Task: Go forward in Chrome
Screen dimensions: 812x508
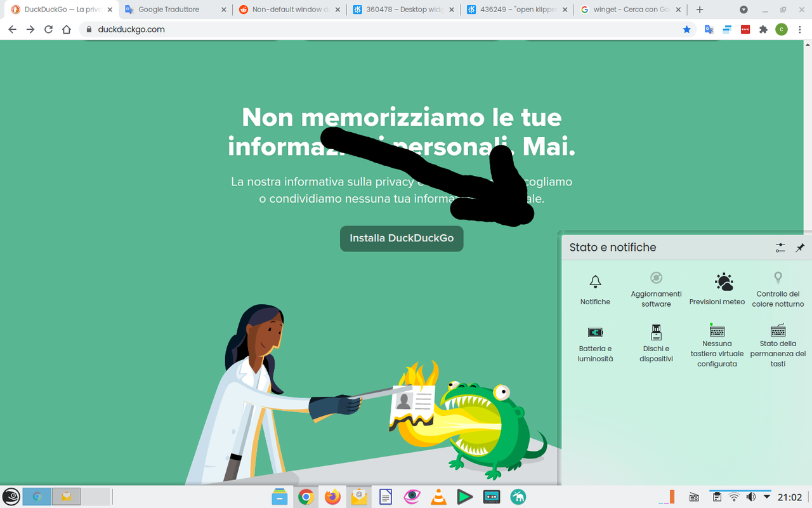Action: click(30, 29)
